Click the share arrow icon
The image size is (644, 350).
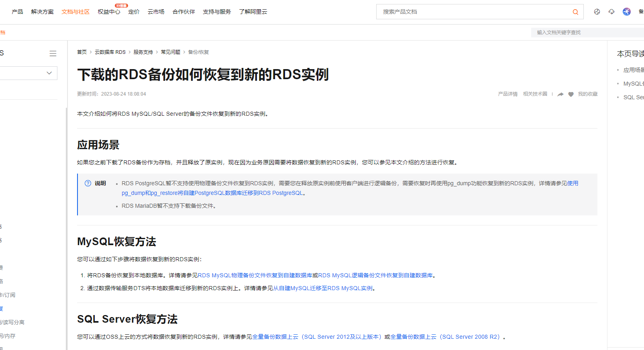[x=560, y=94]
